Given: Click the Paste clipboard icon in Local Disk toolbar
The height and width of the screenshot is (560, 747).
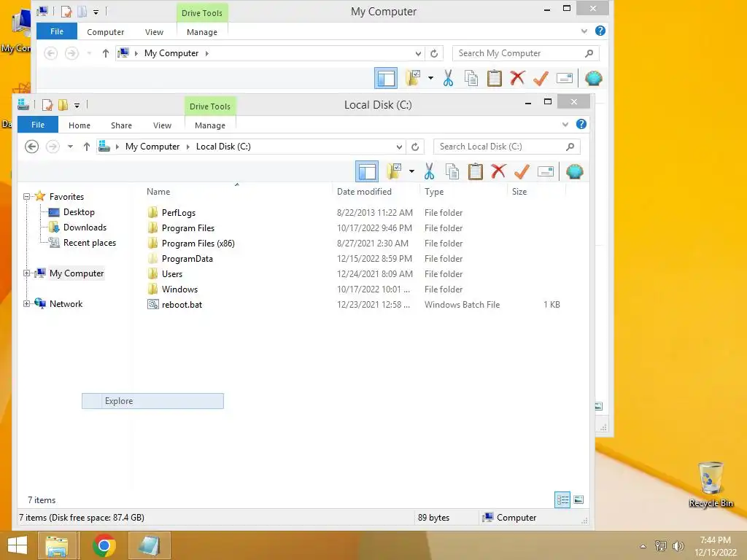Looking at the screenshot, I should pyautogui.click(x=475, y=171).
